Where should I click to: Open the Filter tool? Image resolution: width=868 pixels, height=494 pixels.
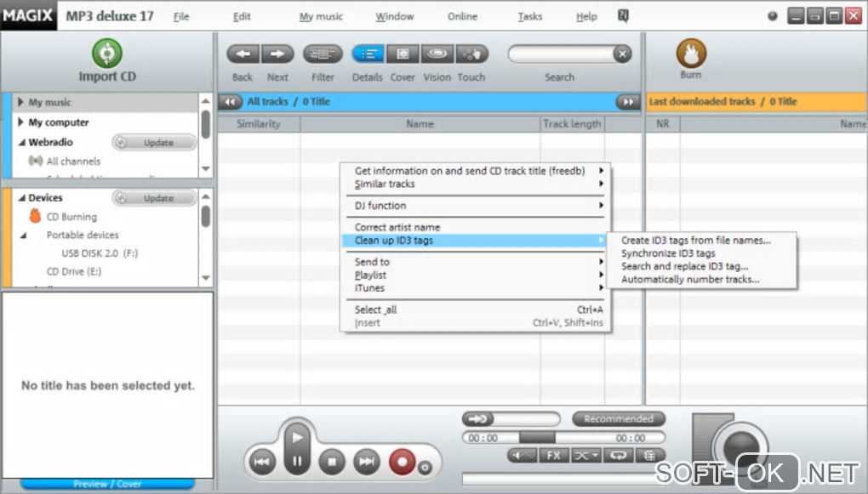323,54
